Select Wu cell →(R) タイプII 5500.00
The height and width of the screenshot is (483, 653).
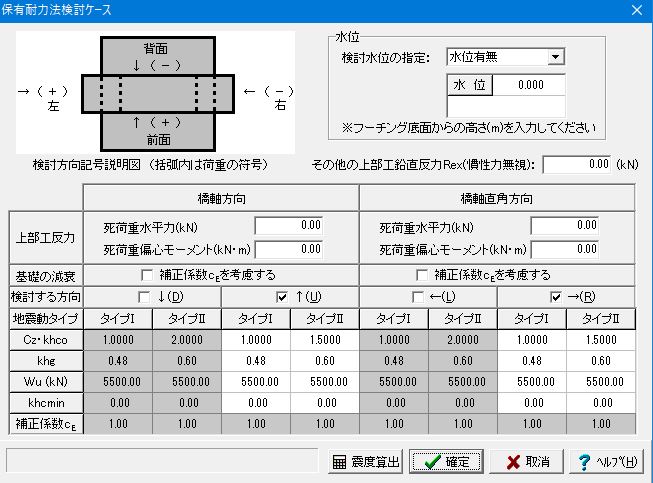click(x=601, y=382)
